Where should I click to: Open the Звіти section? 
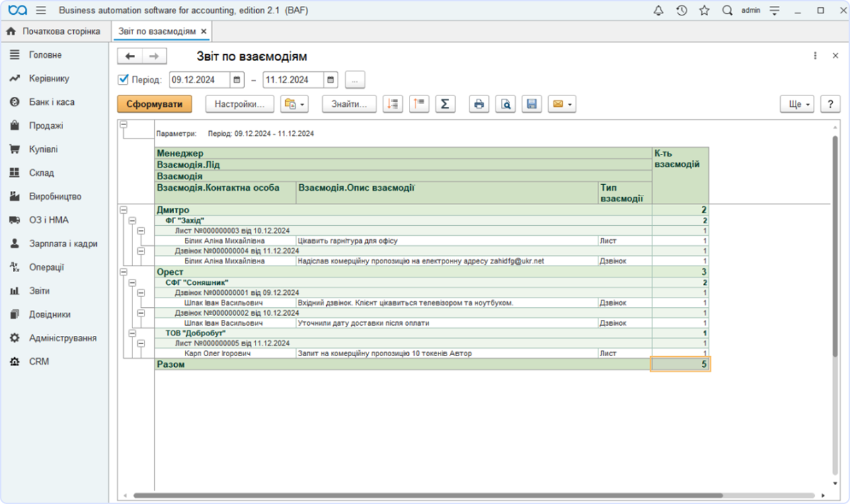coord(39,291)
